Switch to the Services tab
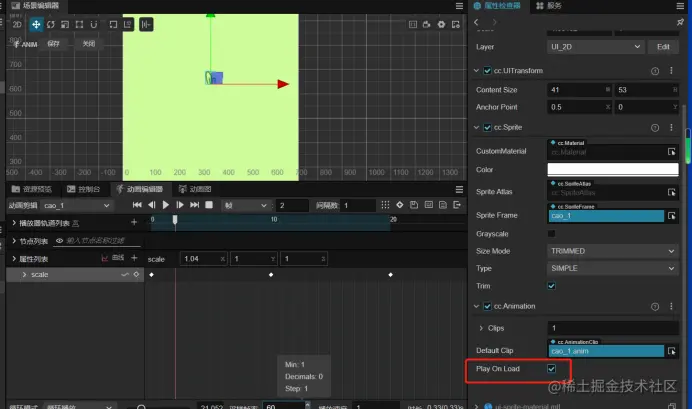The height and width of the screenshot is (409, 692). tap(549, 6)
